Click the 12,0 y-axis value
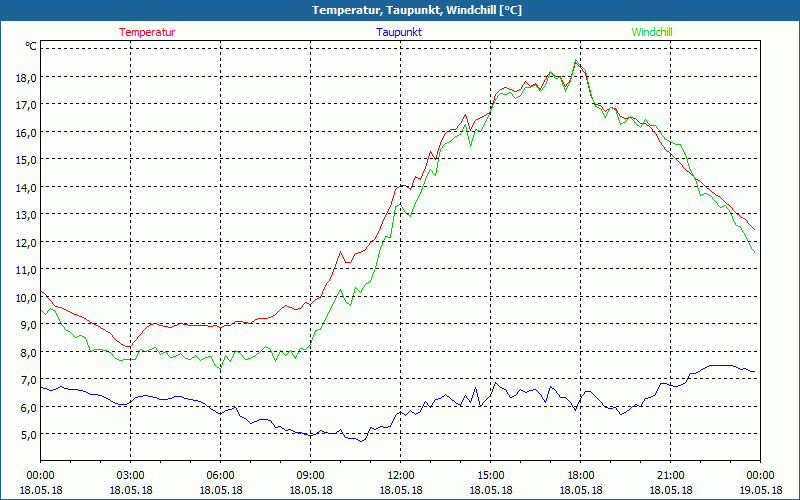The height and width of the screenshot is (500, 800). tap(27, 243)
